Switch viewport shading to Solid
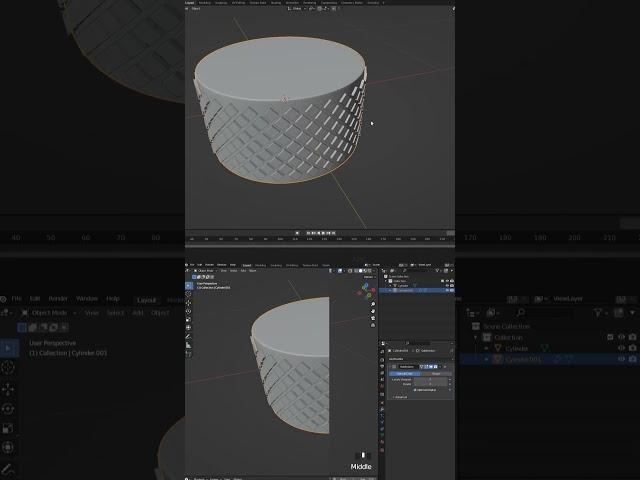The width and height of the screenshot is (640, 480). click(x=360, y=271)
